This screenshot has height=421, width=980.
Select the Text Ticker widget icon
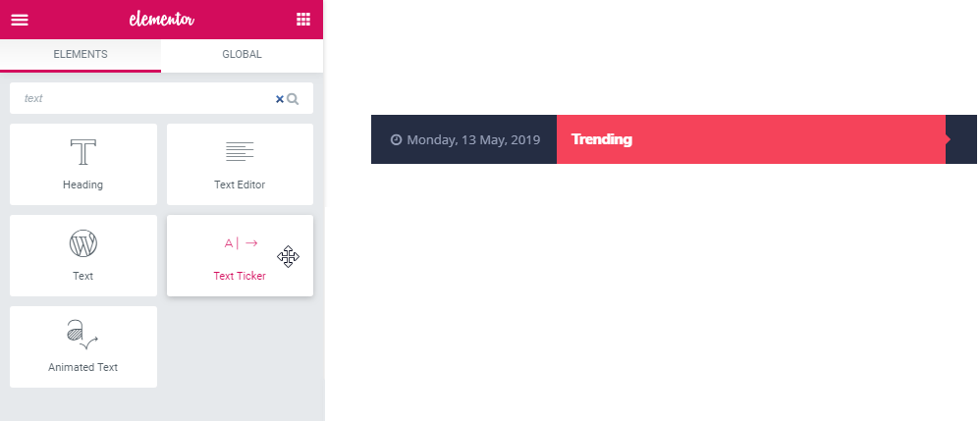[x=241, y=243]
